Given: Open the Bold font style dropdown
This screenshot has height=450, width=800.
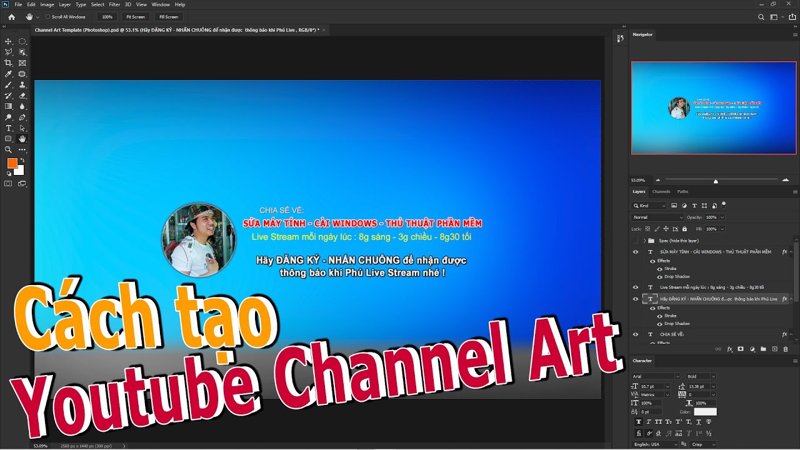Looking at the screenshot, I should tap(702, 377).
